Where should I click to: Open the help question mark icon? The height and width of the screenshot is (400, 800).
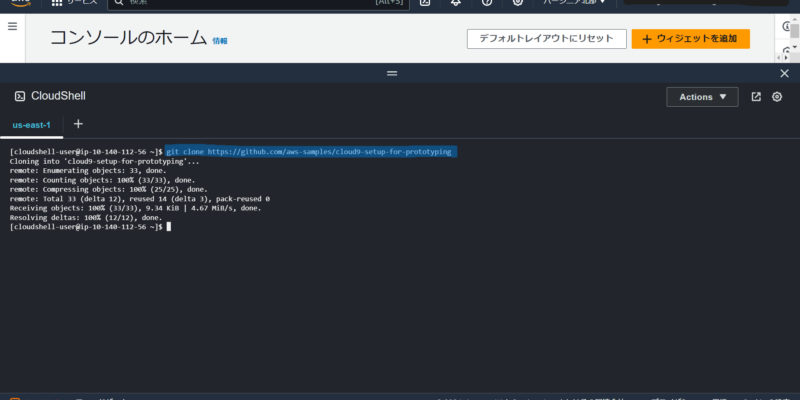click(487, 3)
